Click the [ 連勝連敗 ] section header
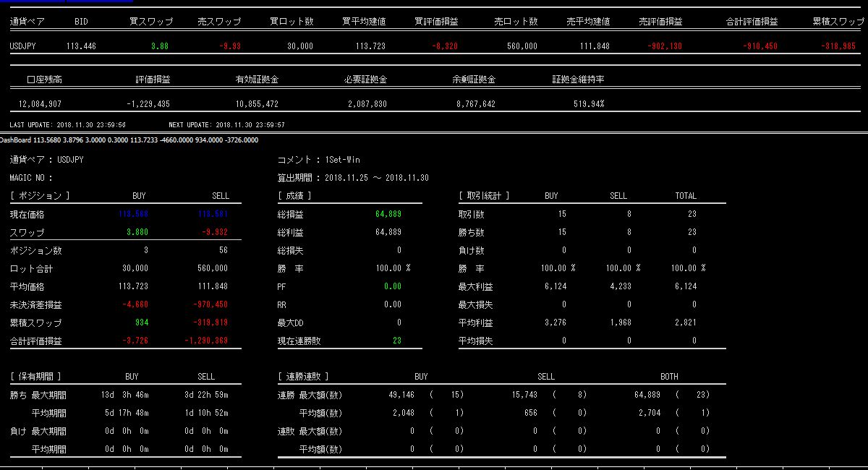Viewport: 868px width, 470px height. click(303, 377)
